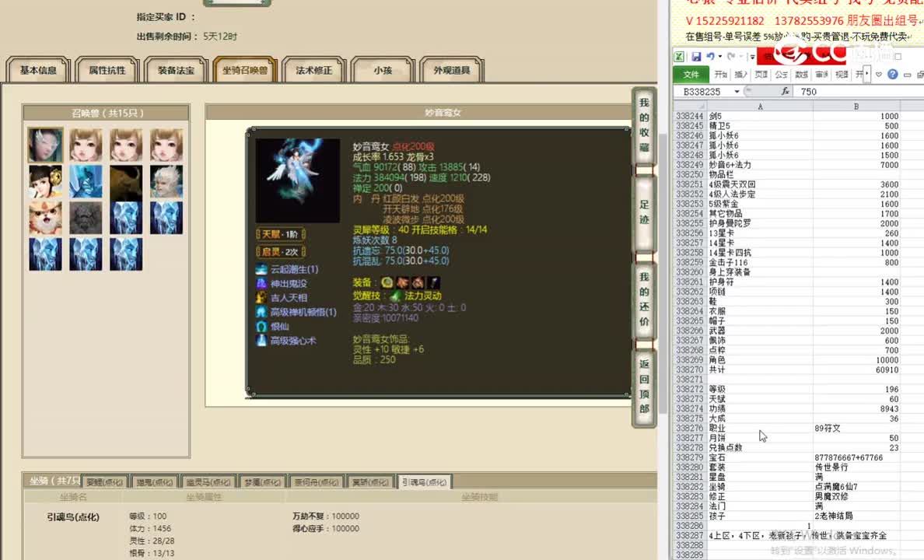Open Customize Quick Access Toolbar dropdown

coord(753,58)
